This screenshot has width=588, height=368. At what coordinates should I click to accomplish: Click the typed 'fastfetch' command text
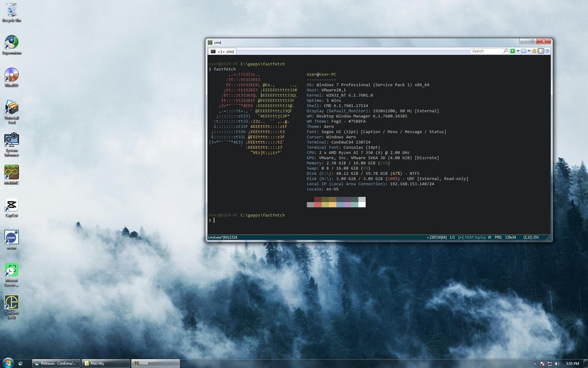224,69
